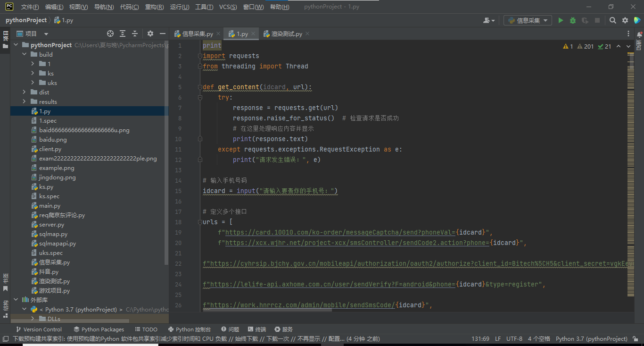Expand the ks folder
The image size is (644, 346).
click(x=33, y=73)
